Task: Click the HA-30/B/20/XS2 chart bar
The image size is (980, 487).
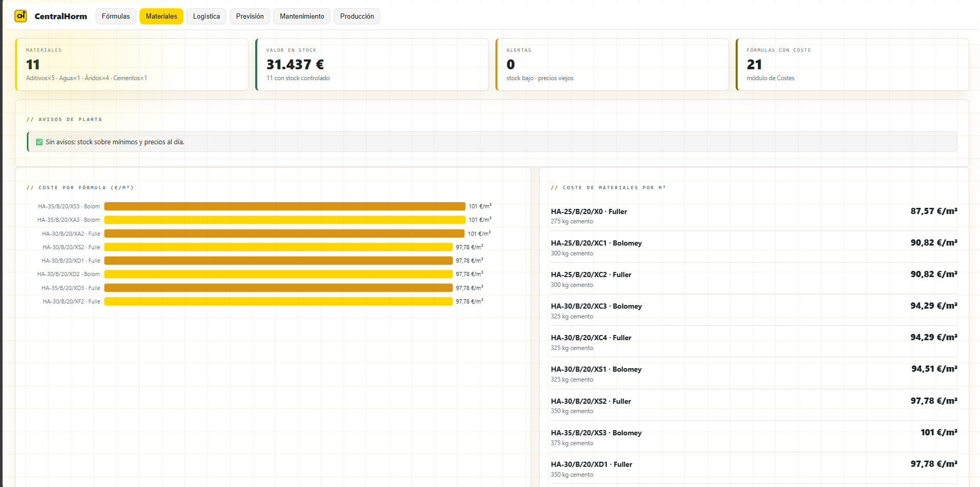Action: [x=278, y=247]
